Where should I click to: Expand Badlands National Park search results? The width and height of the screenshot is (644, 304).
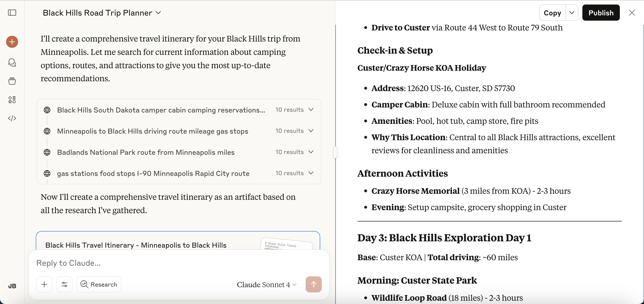[x=311, y=152]
